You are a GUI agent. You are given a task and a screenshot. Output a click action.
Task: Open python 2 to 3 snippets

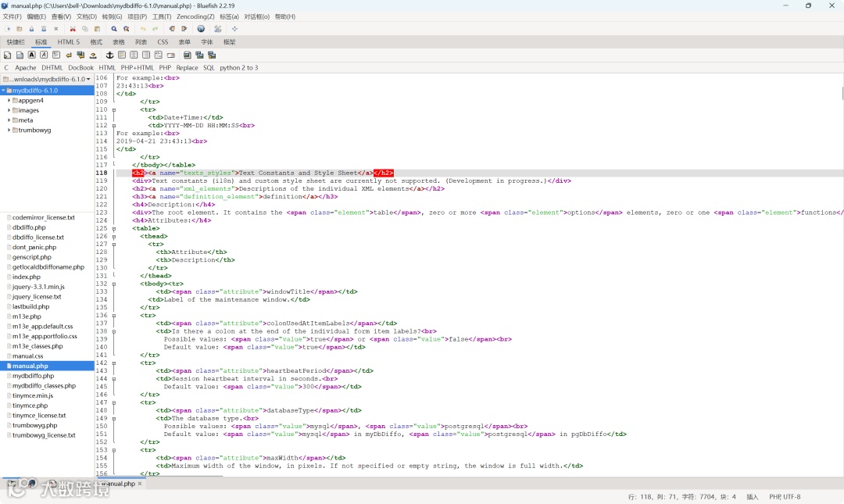click(238, 68)
